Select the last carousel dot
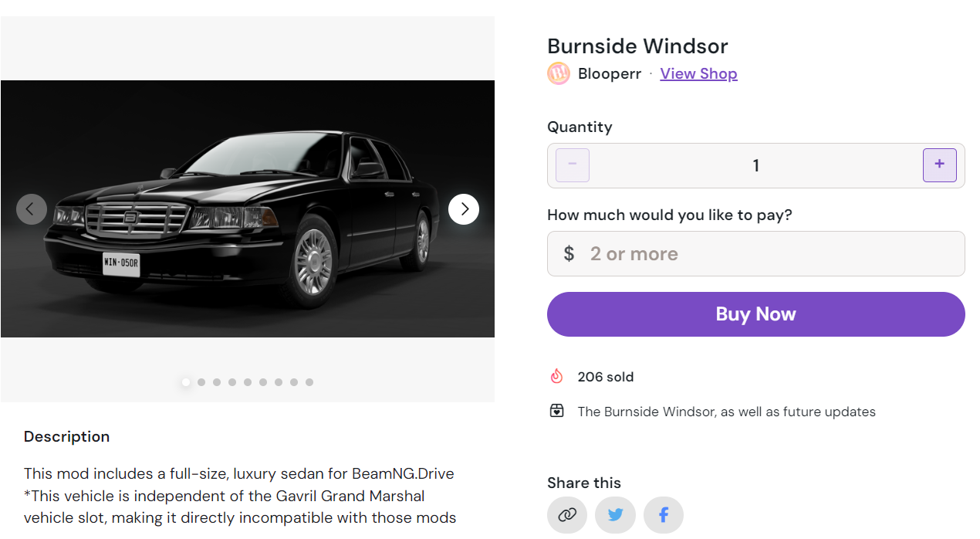 309,382
